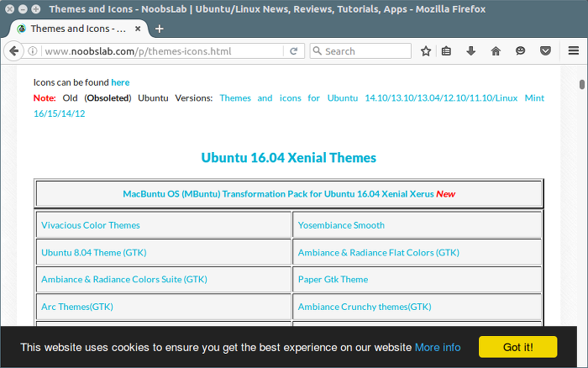Viewport: 588px width, 368px height.
Task: Bookmark this page with the star icon
Action: (426, 51)
